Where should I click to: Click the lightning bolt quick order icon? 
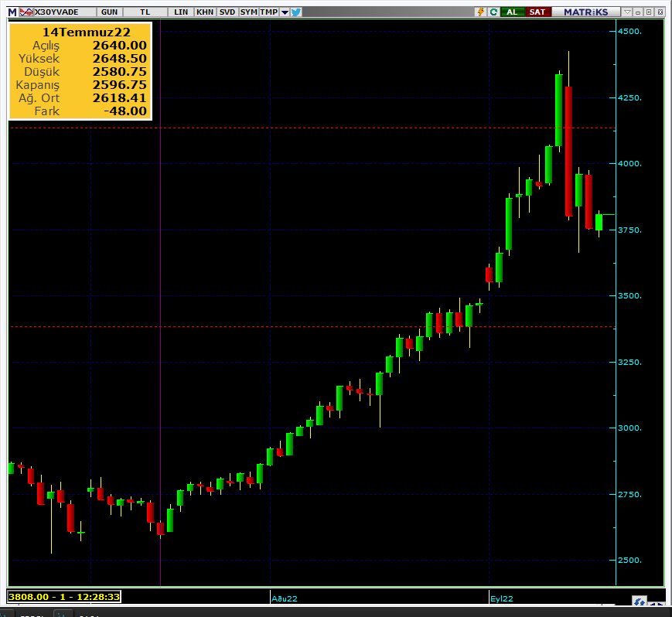tap(481, 12)
